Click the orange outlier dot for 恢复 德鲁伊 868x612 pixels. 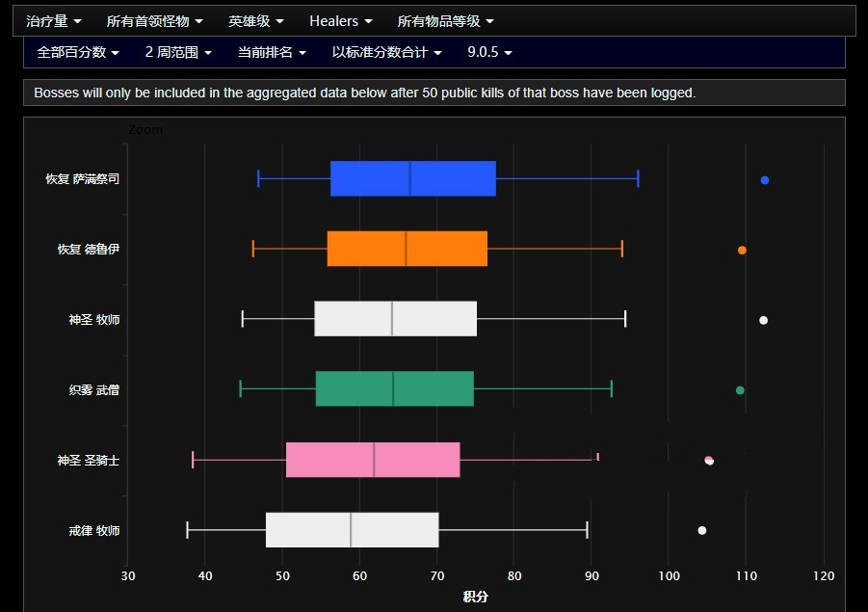tap(742, 251)
